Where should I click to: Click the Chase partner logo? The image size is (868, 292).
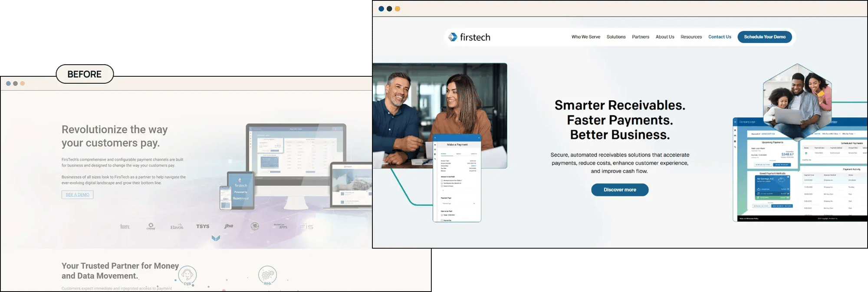151,226
